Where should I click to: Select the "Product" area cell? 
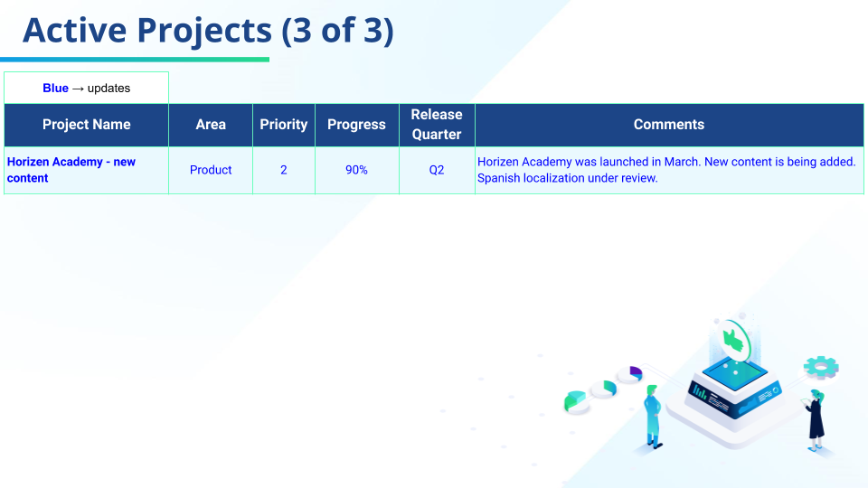point(211,170)
